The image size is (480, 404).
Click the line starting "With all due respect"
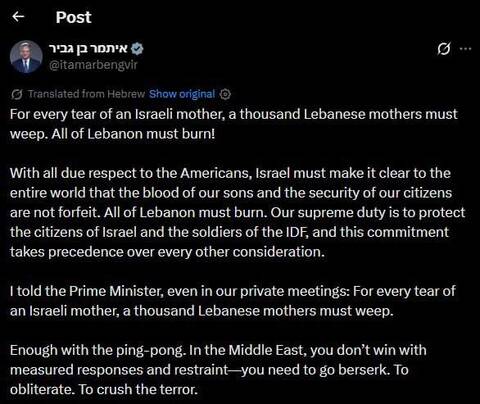[x=230, y=173]
